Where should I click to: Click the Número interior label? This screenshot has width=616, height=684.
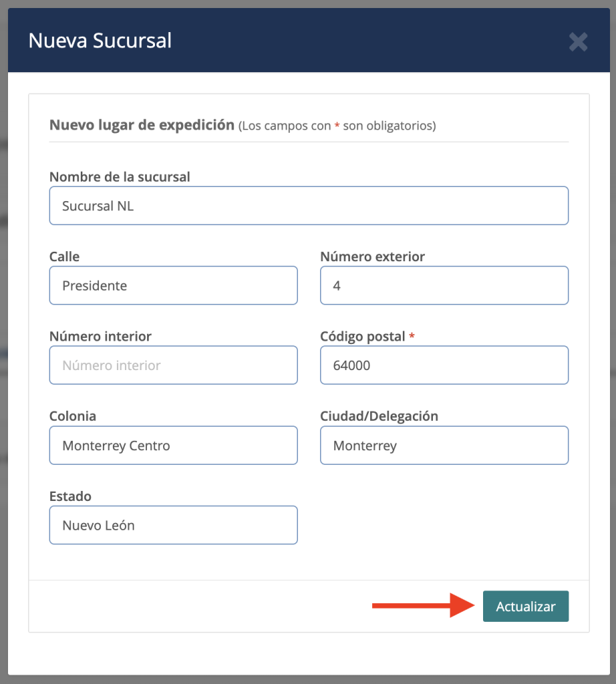(100, 337)
